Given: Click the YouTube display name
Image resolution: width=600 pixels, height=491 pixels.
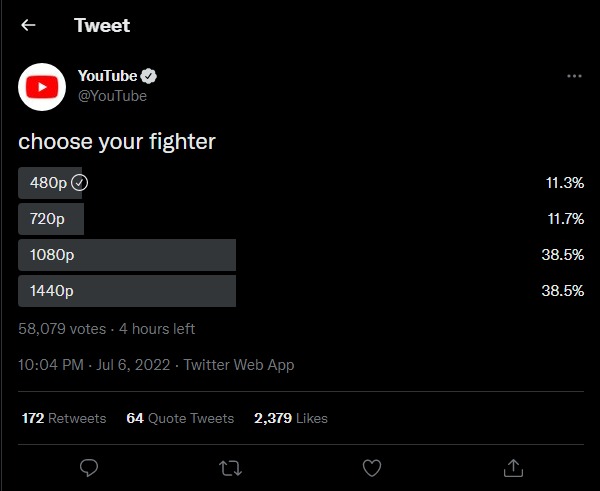Looking at the screenshot, I should coord(108,76).
